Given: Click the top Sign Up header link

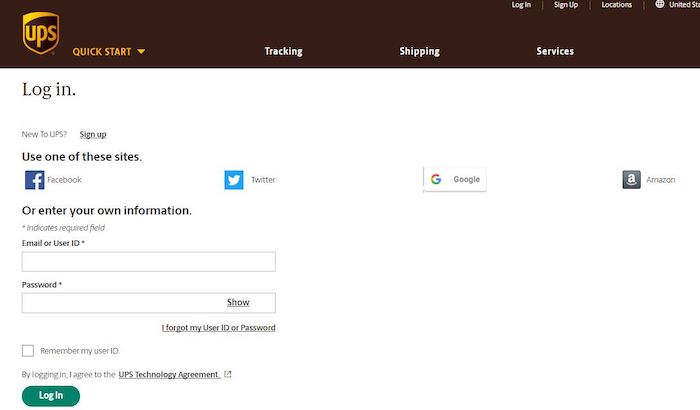Looking at the screenshot, I should coord(566,5).
